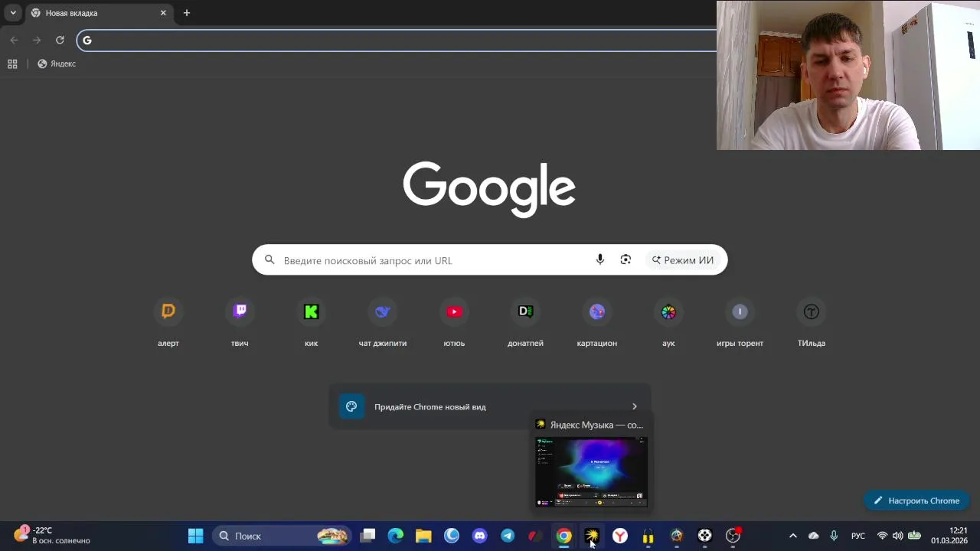980x551 pixels.
Task: Open the игры торент shortcut
Action: 740,322
